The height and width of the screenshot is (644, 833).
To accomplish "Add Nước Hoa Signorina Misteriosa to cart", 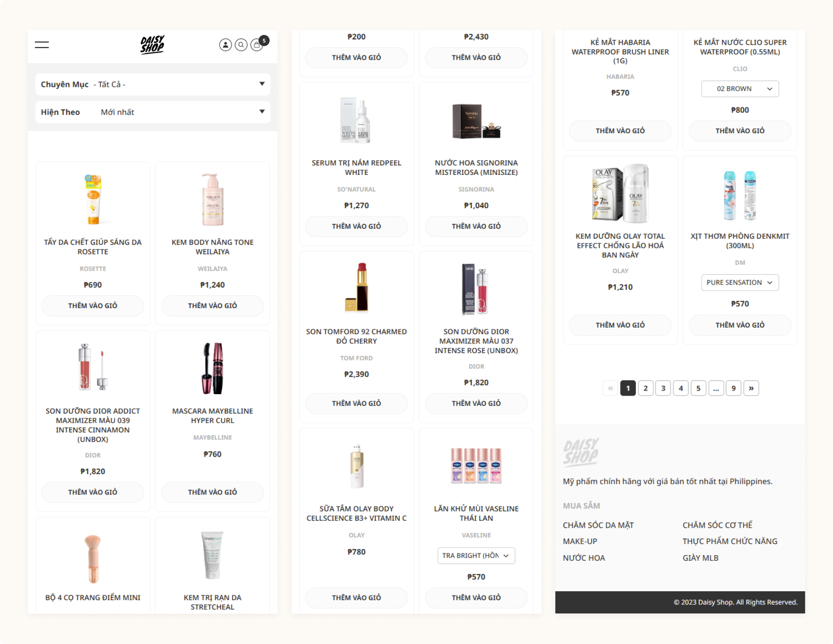I will pyautogui.click(x=476, y=226).
